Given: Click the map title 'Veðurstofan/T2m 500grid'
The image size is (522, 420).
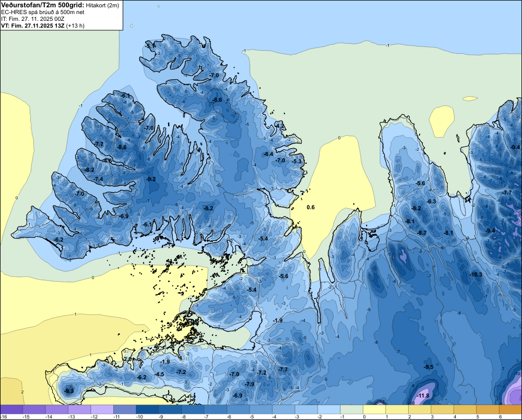Looking at the screenshot, I should click(x=43, y=5).
